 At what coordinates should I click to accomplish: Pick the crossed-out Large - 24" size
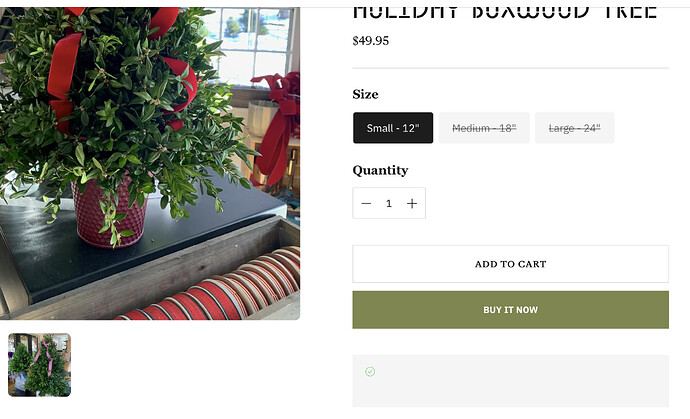click(x=574, y=128)
